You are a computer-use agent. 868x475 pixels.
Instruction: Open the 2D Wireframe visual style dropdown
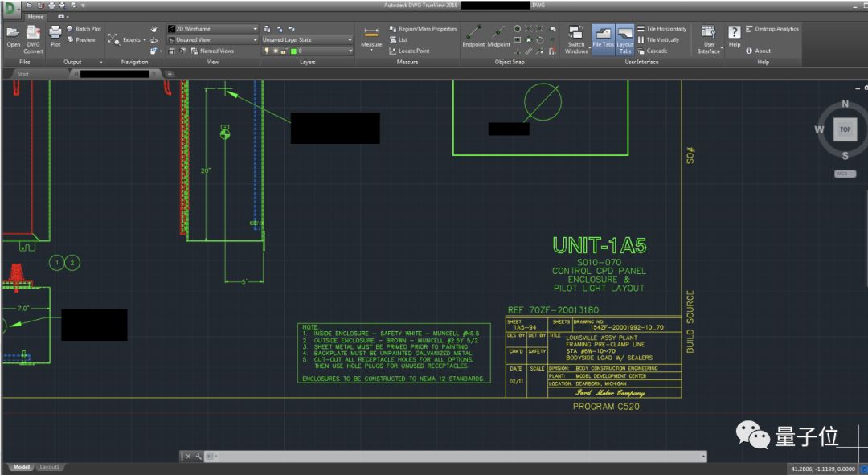pyautogui.click(x=213, y=29)
